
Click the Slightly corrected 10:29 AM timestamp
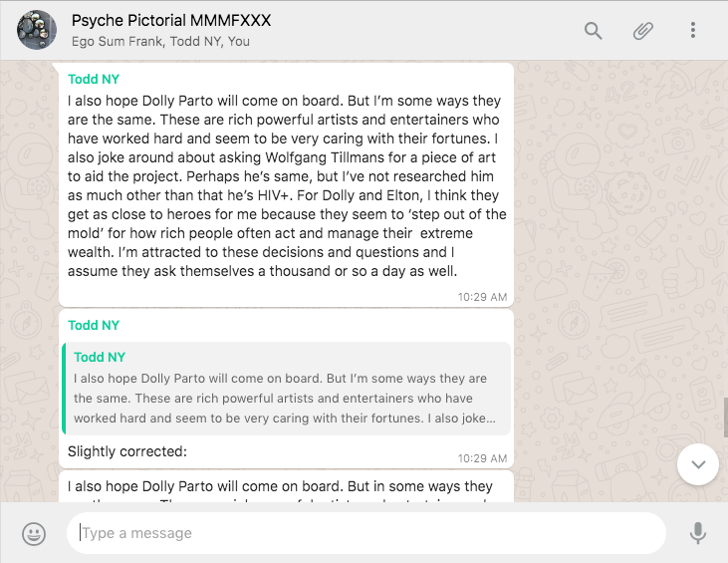(482, 458)
